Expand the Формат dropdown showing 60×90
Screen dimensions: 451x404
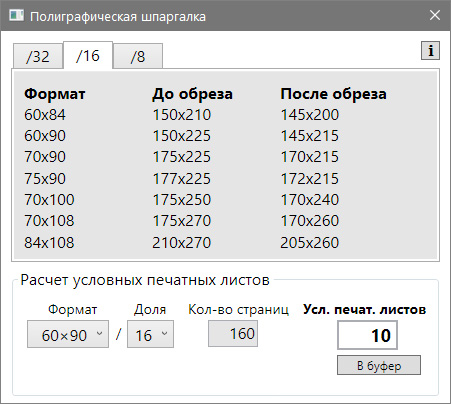68,334
